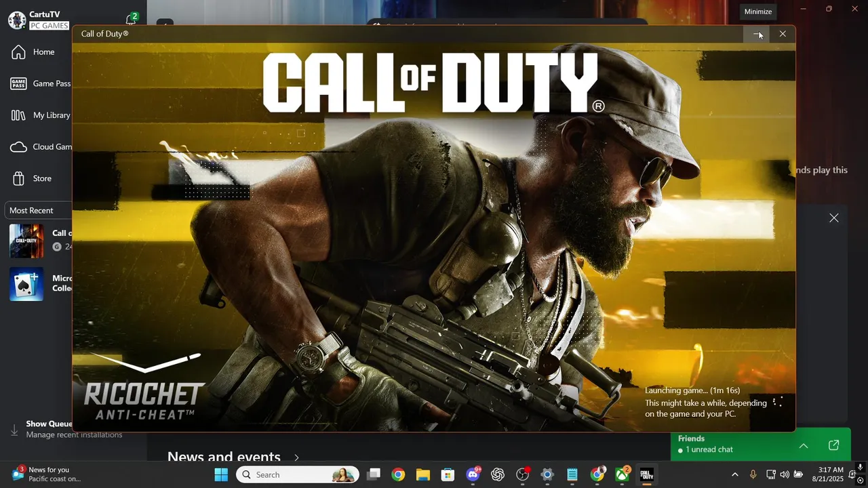
Task: Pop out Friends panel window icon
Action: tap(834, 445)
